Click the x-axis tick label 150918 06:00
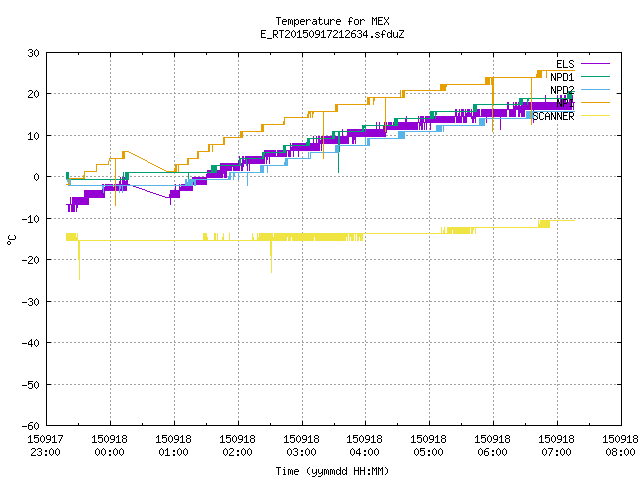The image size is (640, 480). [x=493, y=446]
